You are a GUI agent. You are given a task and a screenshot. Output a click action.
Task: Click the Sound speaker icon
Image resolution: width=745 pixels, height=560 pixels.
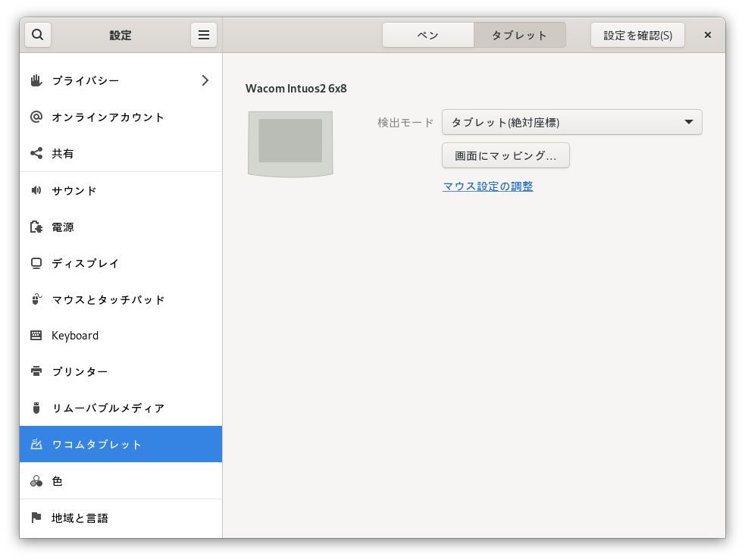pyautogui.click(x=36, y=190)
